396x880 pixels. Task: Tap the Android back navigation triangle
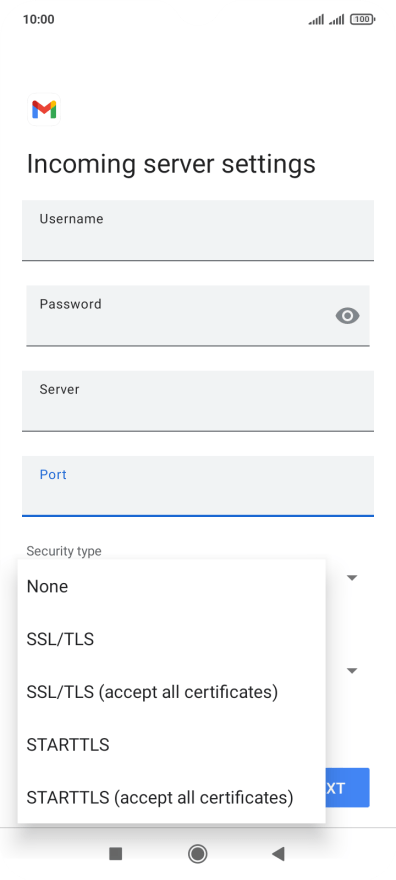point(278,854)
